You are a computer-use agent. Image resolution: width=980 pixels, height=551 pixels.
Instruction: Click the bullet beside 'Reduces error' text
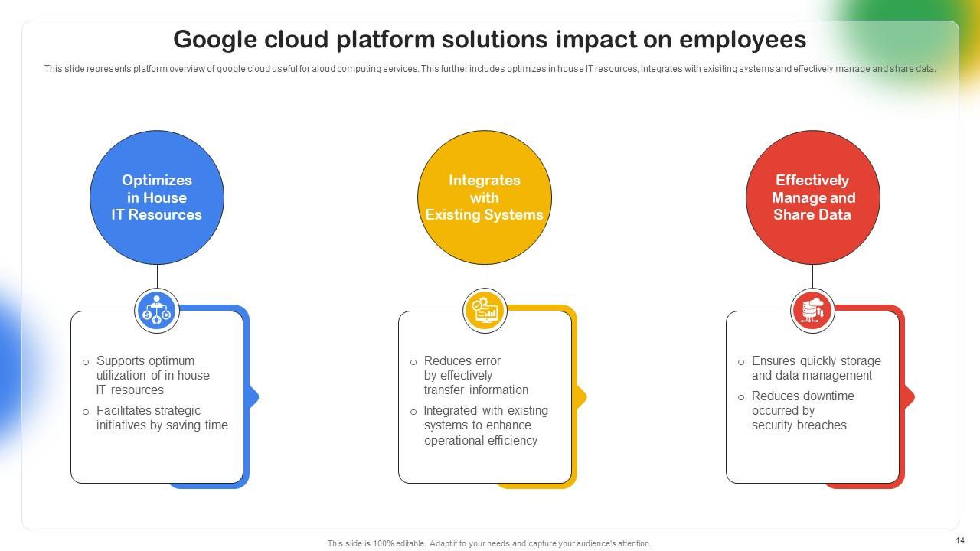tap(413, 361)
